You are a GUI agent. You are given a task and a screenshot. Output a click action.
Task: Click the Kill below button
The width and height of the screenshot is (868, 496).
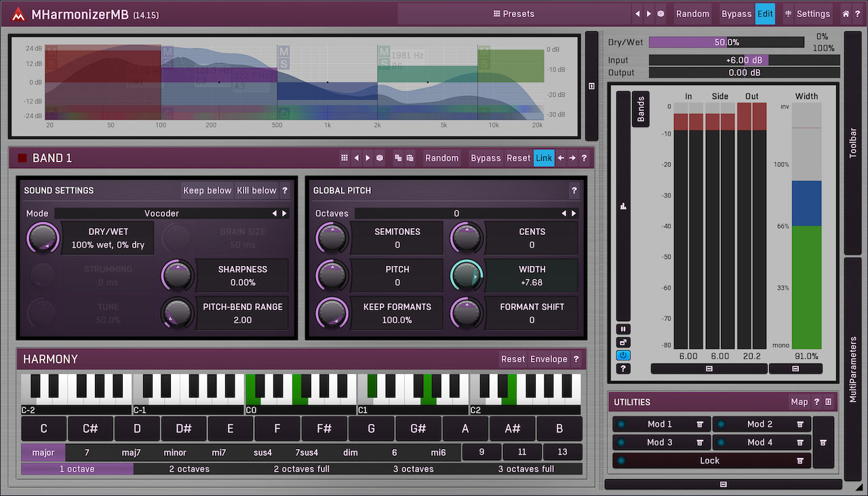[x=256, y=191]
